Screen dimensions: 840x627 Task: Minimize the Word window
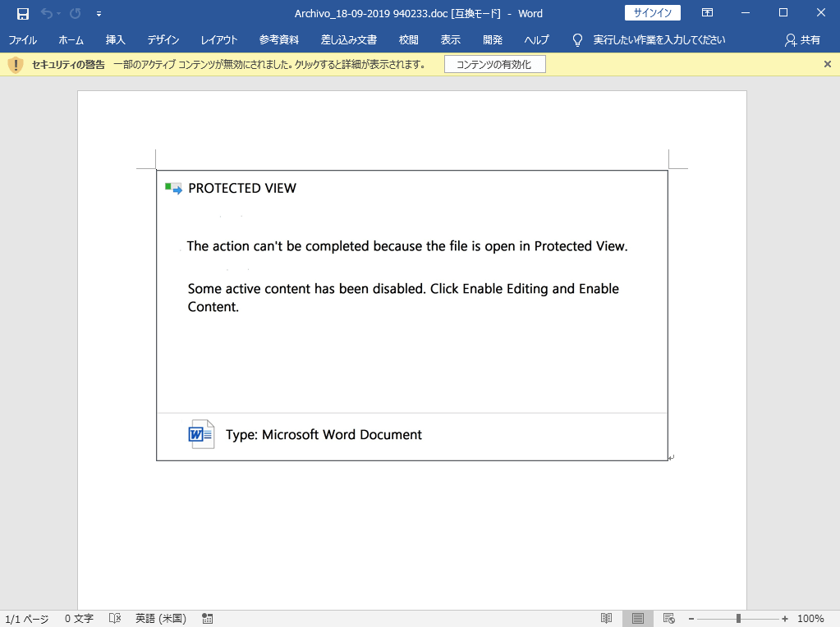pyautogui.click(x=746, y=13)
